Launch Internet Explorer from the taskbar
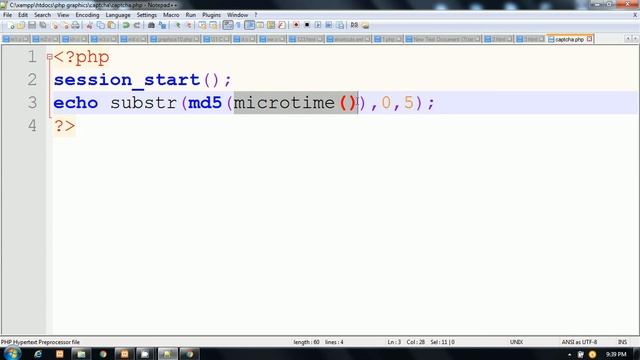The image size is (640, 360). [38, 354]
